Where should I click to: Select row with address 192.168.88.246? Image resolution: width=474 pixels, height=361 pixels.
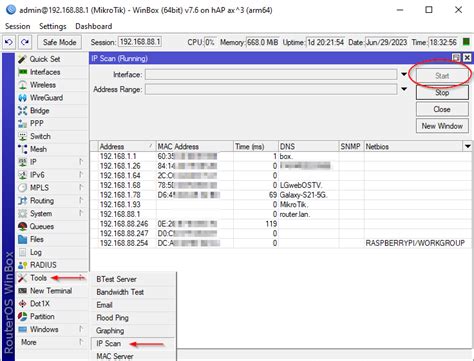pos(281,224)
